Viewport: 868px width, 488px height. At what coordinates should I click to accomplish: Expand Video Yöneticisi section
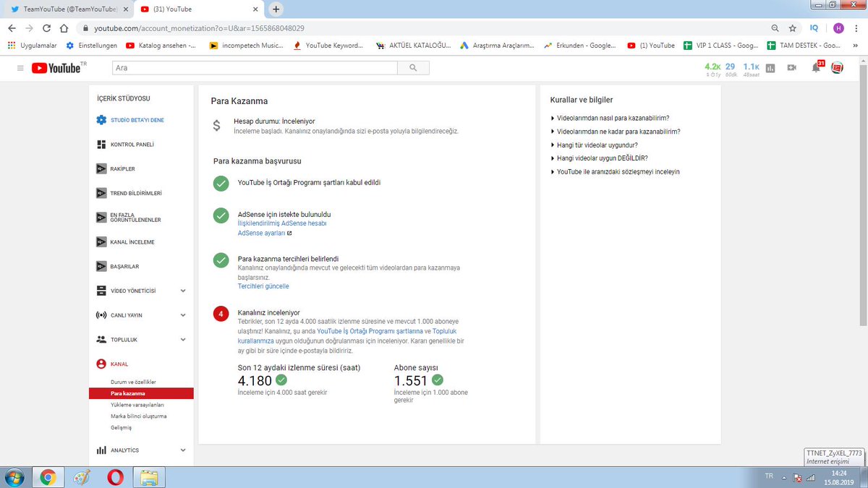pyautogui.click(x=182, y=291)
